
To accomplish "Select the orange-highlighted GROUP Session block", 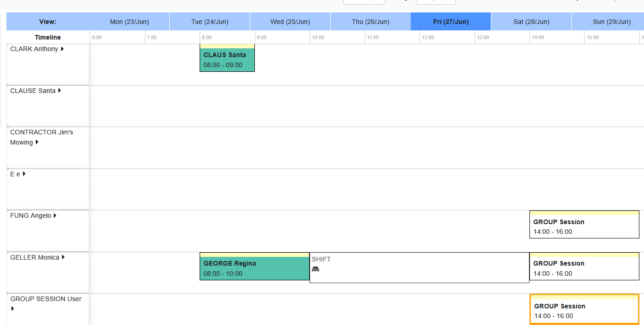I will 584,309.
